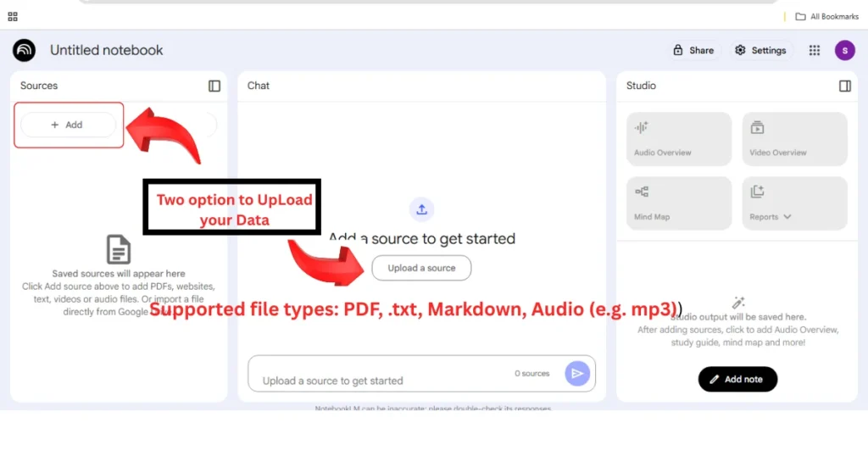
Task: Click the Share button
Action: (x=693, y=50)
